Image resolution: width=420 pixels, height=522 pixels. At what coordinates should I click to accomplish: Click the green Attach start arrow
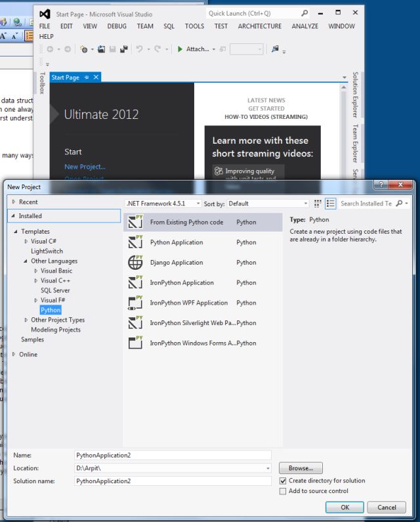click(180, 49)
